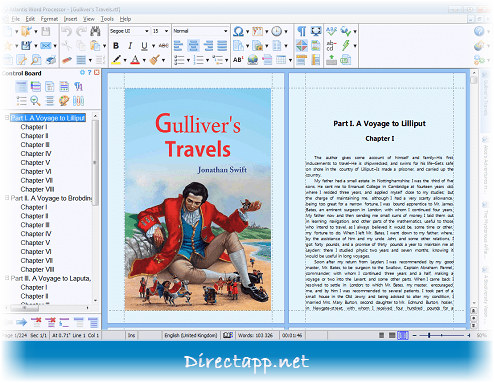The height and width of the screenshot is (383, 494).
Task: Open the Tools menu
Action: (x=107, y=19)
